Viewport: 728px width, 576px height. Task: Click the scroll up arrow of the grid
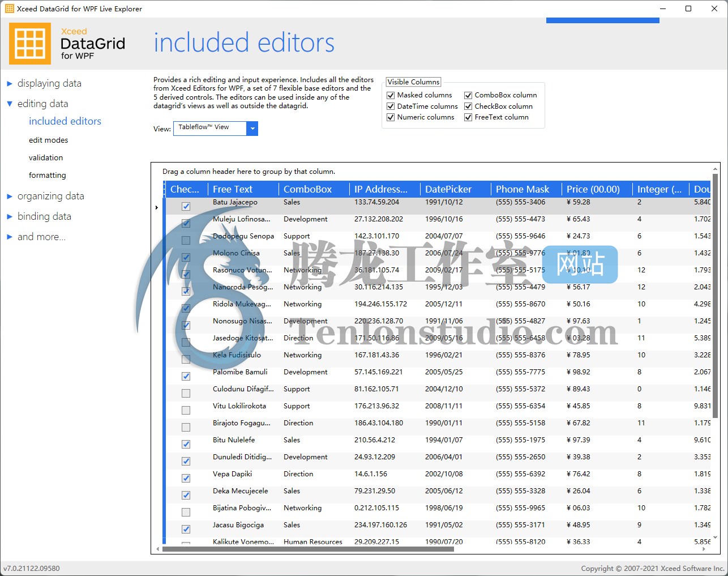point(715,169)
